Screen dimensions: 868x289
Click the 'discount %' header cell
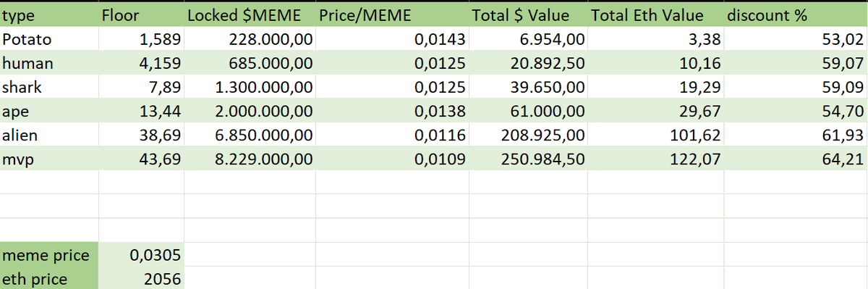(x=796, y=15)
